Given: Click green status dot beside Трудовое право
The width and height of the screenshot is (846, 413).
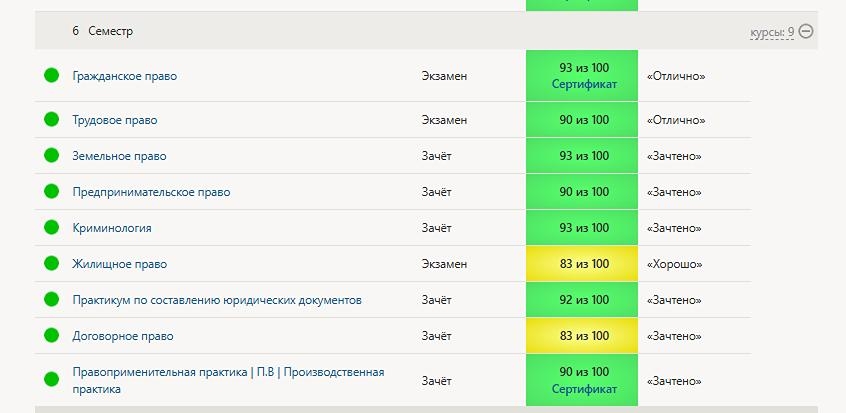Looking at the screenshot, I should 52,120.
